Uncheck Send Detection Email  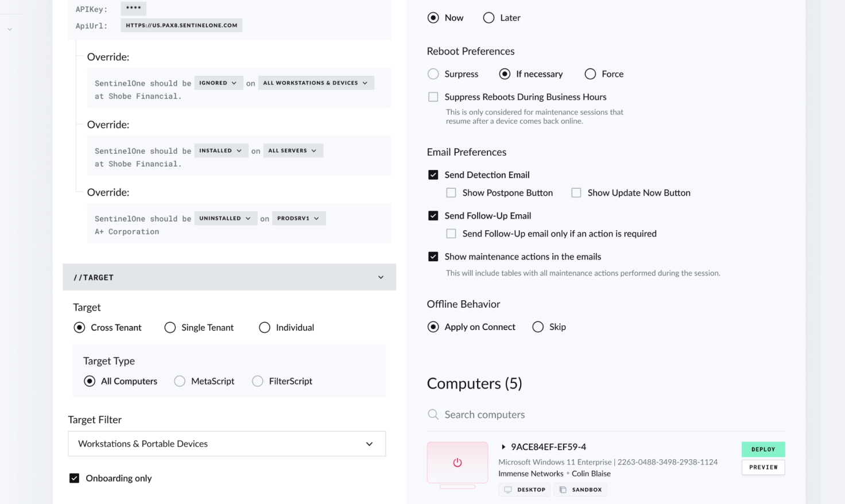click(x=433, y=175)
